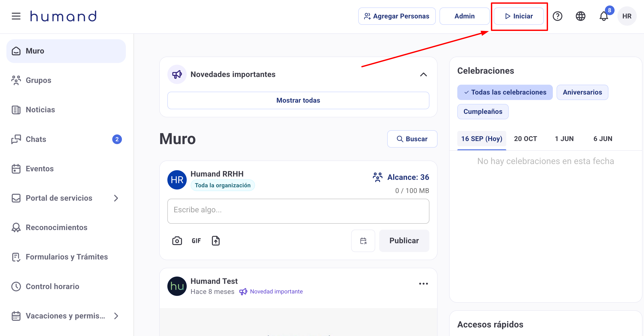Click the Celebraciones heading
The width and height of the screenshot is (644, 336).
coord(485,71)
